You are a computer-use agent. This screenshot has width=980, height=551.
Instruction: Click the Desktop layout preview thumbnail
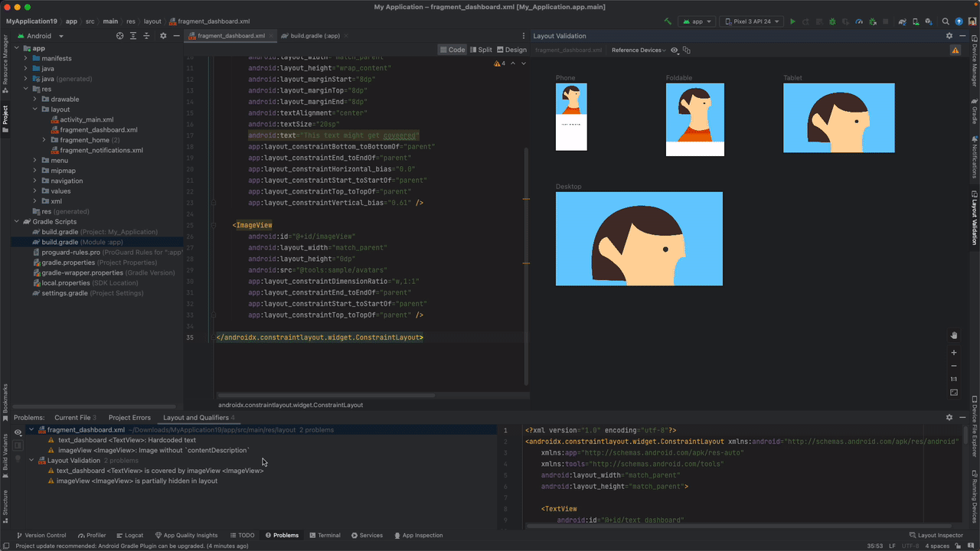coord(639,239)
